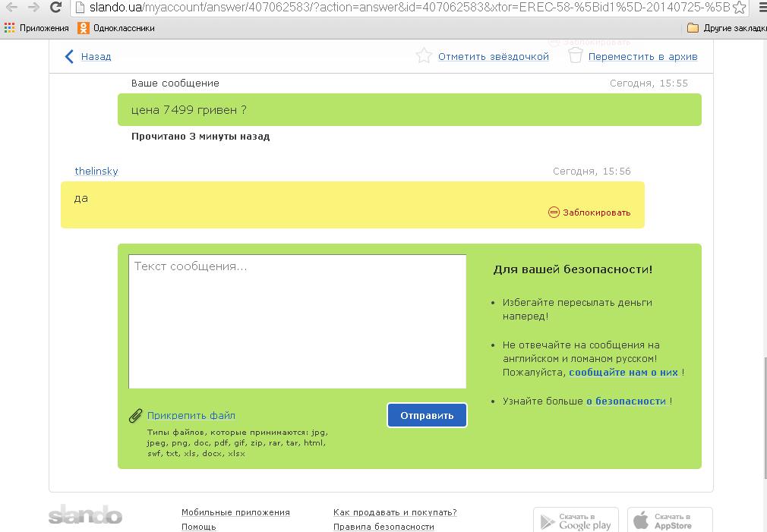Click into the Текст сообщения text area
The height and width of the screenshot is (532, 767).
(x=297, y=321)
